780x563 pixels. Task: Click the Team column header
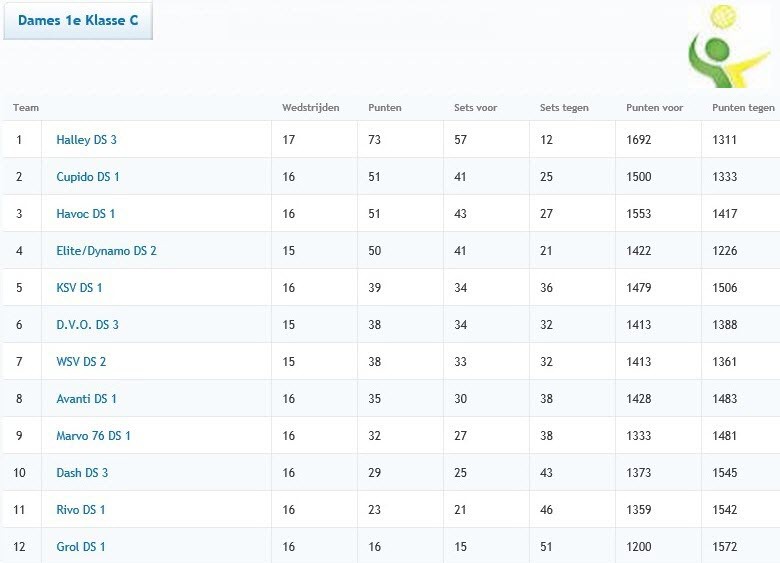click(x=26, y=107)
